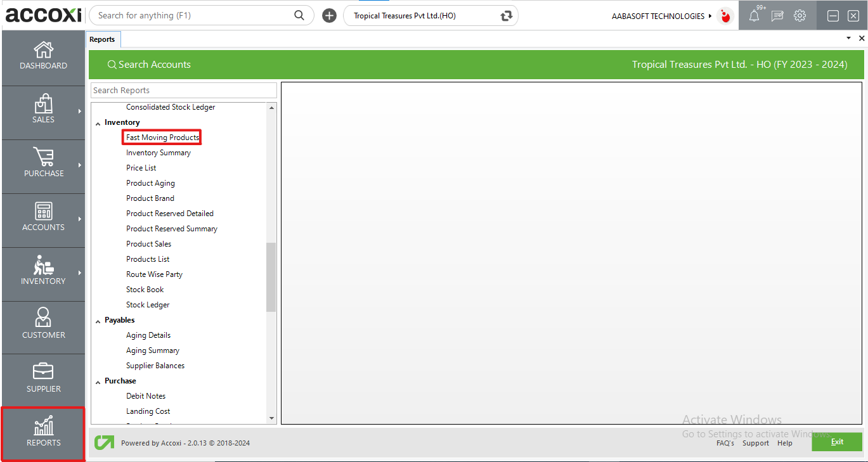868x462 pixels.
Task: Select the Reports tab
Action: click(102, 39)
